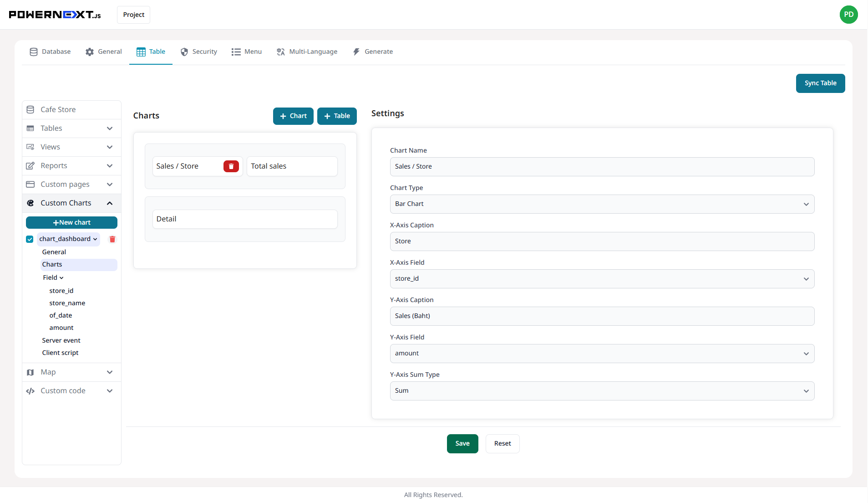Open Client script
This screenshot has height=503, width=868.
[x=60, y=353]
